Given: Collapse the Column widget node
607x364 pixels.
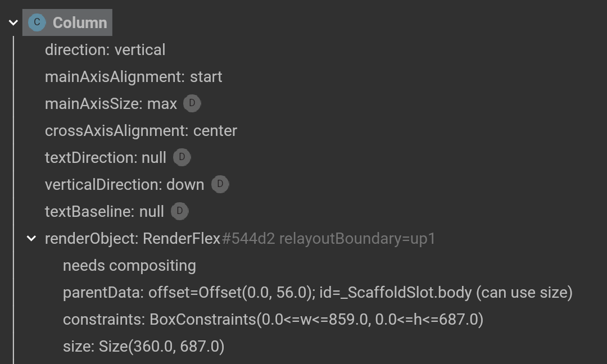Looking at the screenshot, I should pyautogui.click(x=12, y=22).
